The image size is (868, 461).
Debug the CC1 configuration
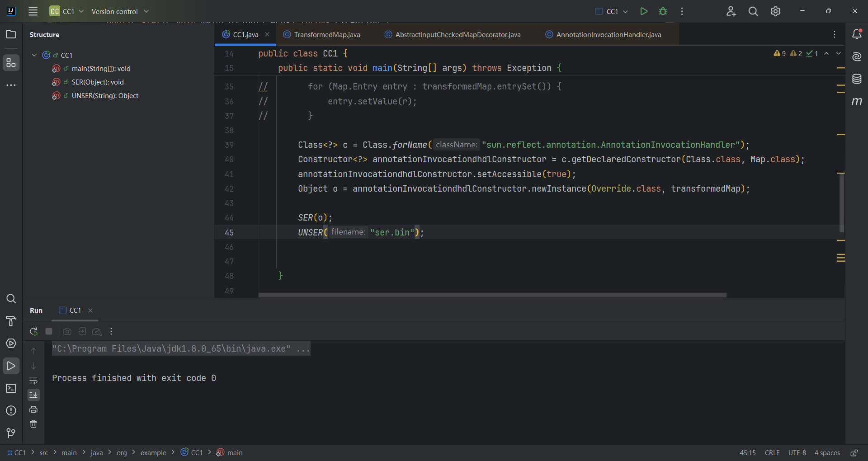tap(663, 11)
